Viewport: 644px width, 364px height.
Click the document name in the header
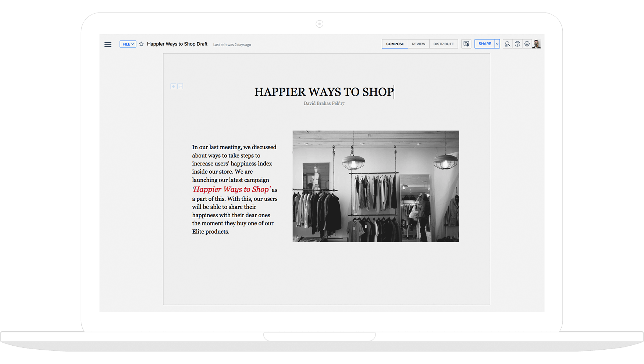tap(177, 44)
